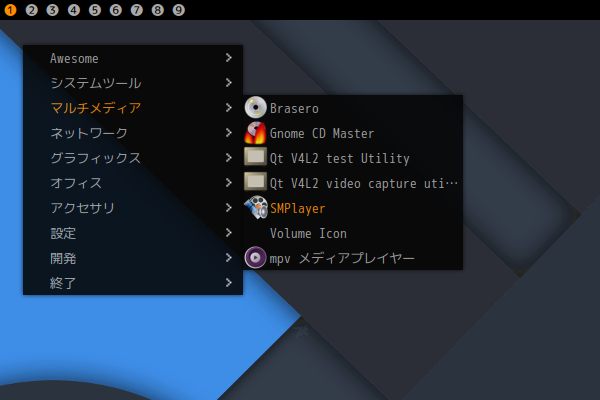The image size is (600, 400).
Task: Choose Gnome CD Master label
Action: tap(322, 133)
